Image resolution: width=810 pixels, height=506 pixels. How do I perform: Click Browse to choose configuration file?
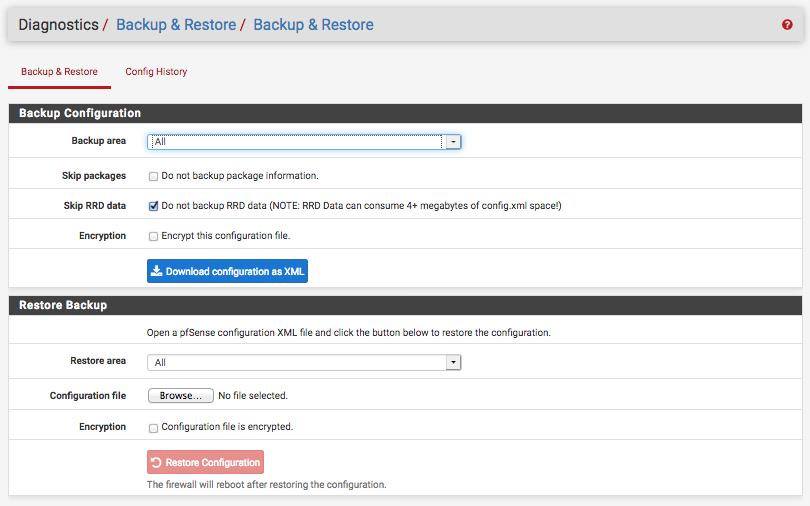click(x=181, y=396)
